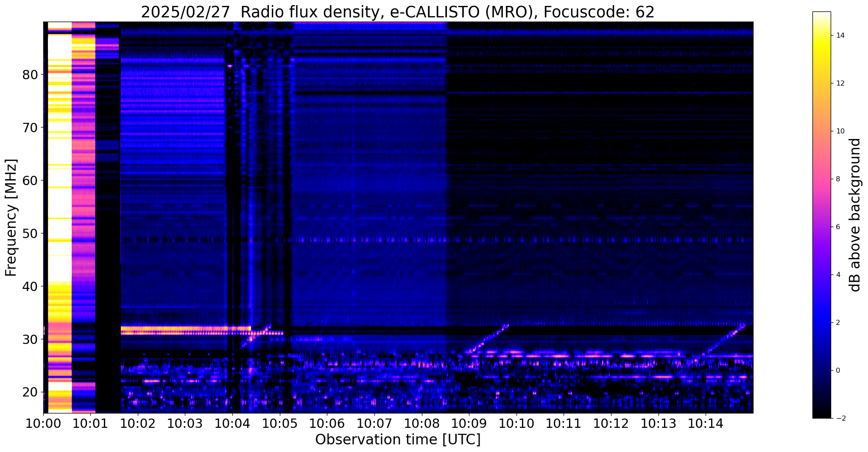This screenshot has height=452, width=868.
Task: Click the 10:03 time tick label
Action: 185,424
